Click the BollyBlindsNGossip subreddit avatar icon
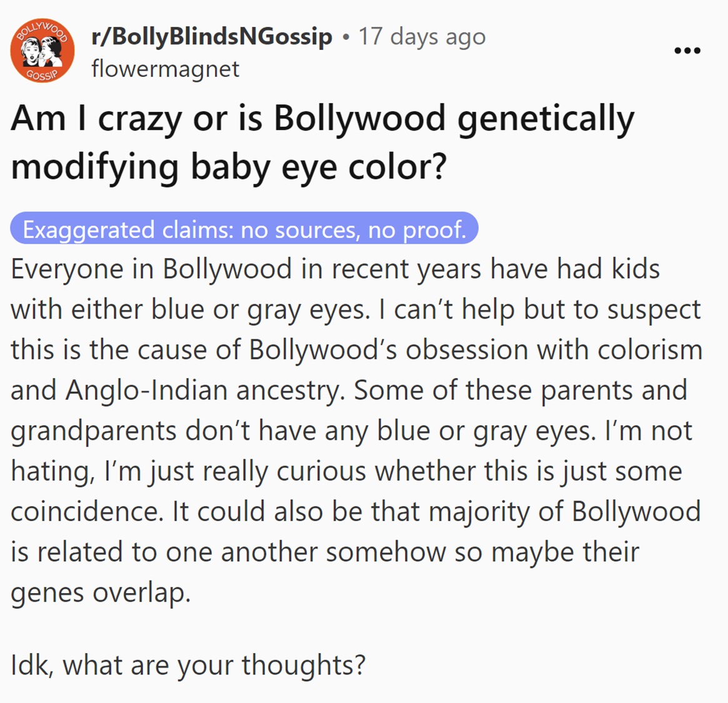The width and height of the screenshot is (728, 703). pos(42,50)
